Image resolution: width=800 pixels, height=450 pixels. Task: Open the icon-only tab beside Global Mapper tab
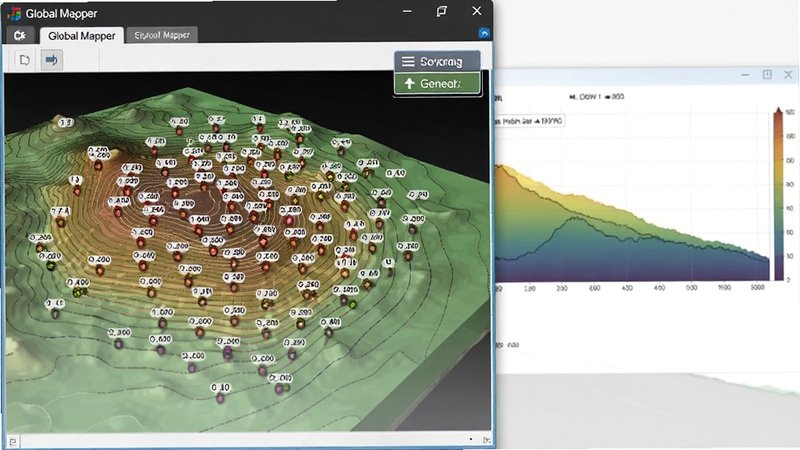[x=20, y=35]
